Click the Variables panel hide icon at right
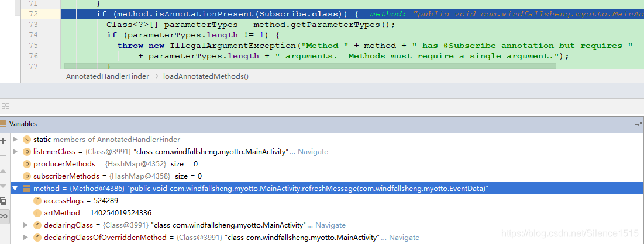 click(638, 124)
